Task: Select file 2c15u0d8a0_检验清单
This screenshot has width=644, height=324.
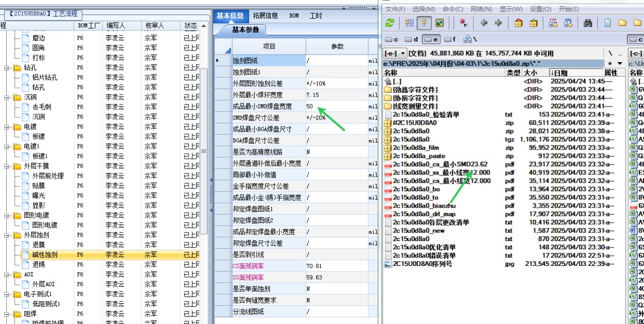Action: tap(426, 114)
